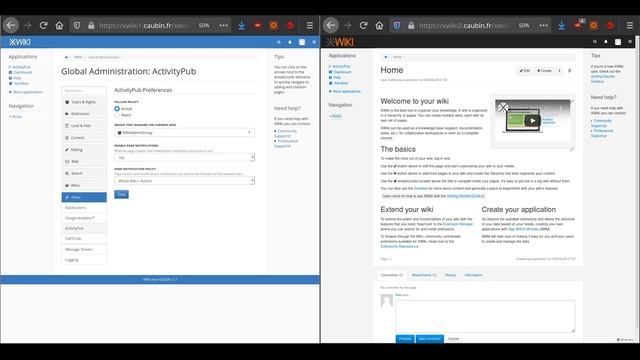Open user avatar in left XWiki header
640x360 pixels.
(302, 42)
